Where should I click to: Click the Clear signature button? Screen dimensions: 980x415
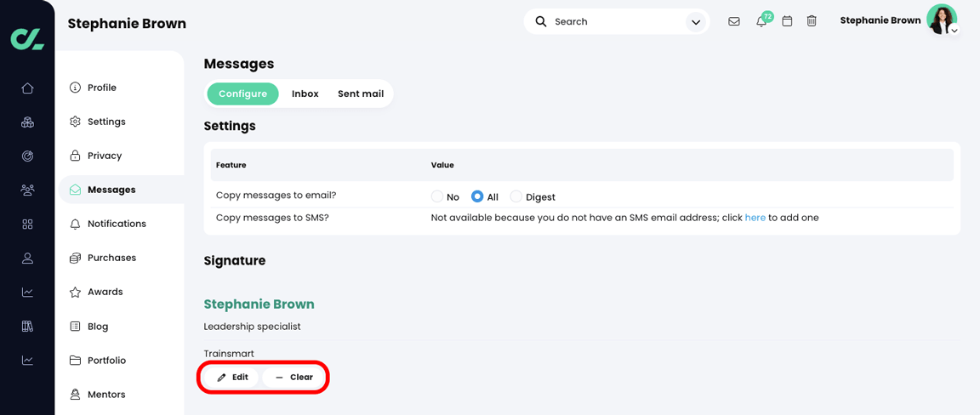click(293, 378)
